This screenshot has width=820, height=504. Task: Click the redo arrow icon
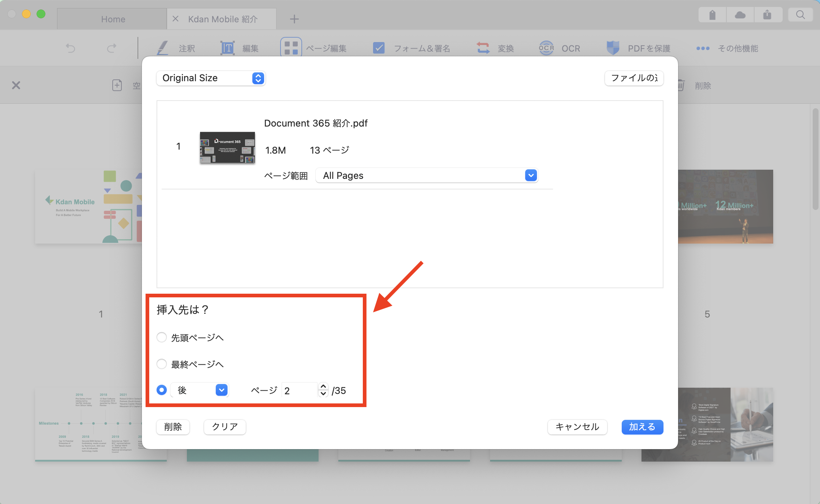112,48
